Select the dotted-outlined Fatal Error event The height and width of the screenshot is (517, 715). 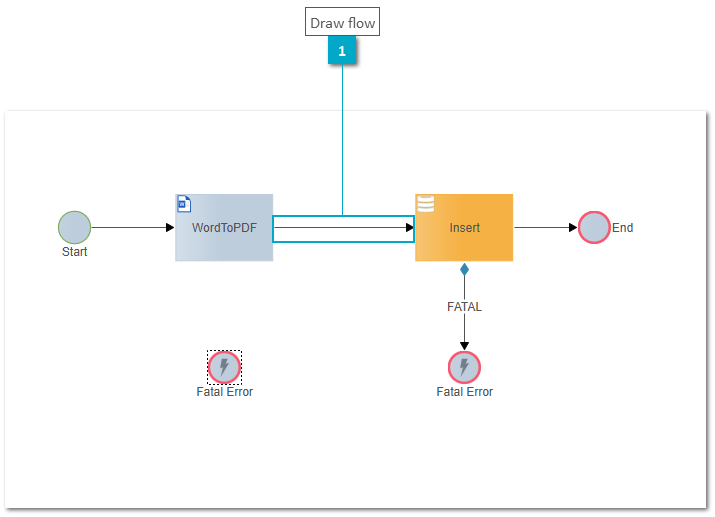(224, 367)
